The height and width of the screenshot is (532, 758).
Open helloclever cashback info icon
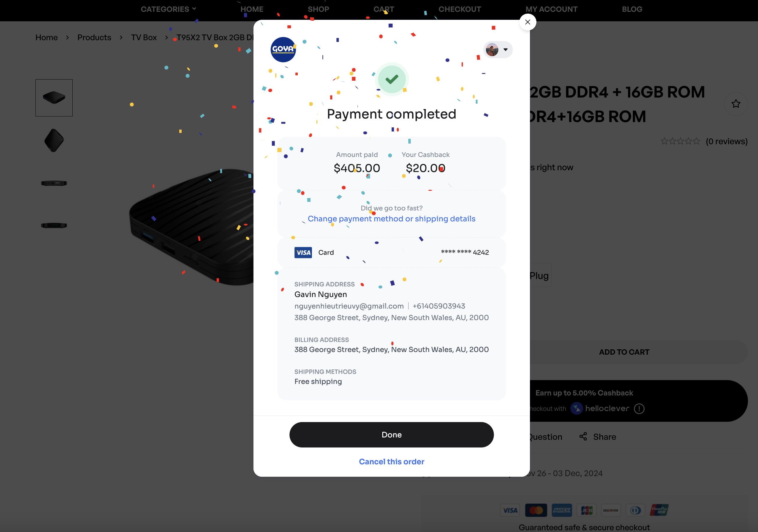tap(639, 409)
